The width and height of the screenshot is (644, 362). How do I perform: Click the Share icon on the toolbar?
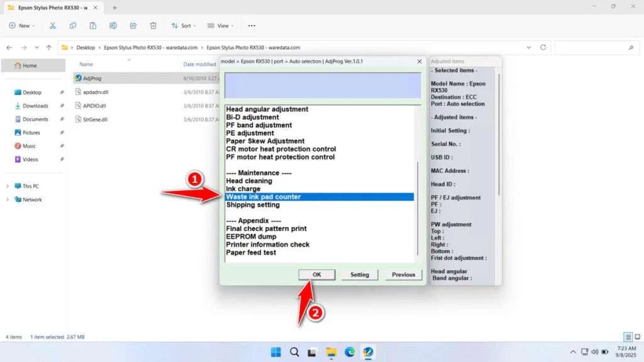(x=133, y=26)
